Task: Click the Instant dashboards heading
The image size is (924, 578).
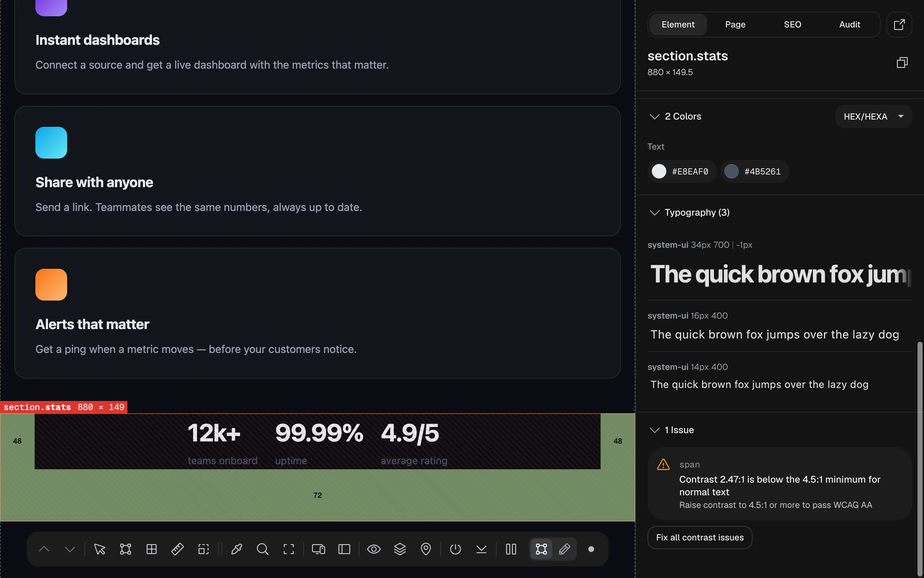Action: point(97,40)
